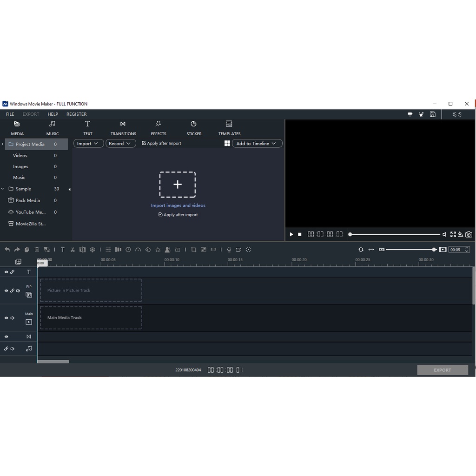The width and height of the screenshot is (476, 476).
Task: Hide the Main media track with eye icon
Action: click(7, 318)
